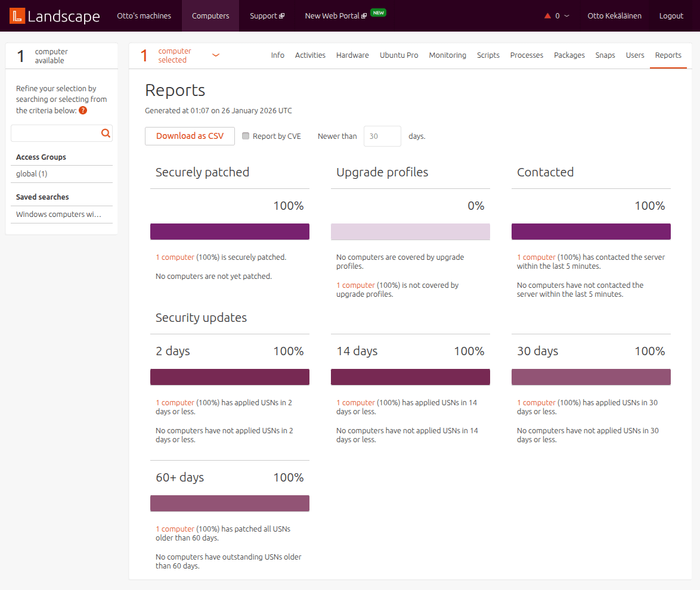Click the NEW badge next to New Web Portal
Screen dimensions: 700x590
(378, 11)
